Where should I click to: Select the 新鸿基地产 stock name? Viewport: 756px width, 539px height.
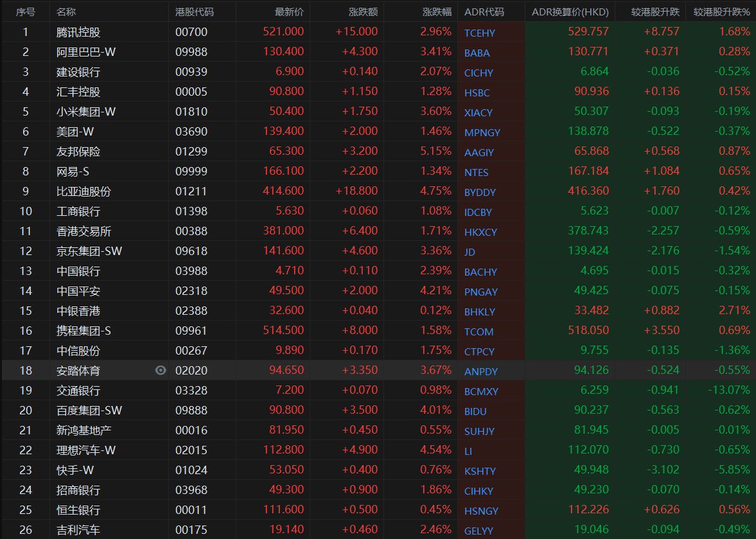(84, 430)
